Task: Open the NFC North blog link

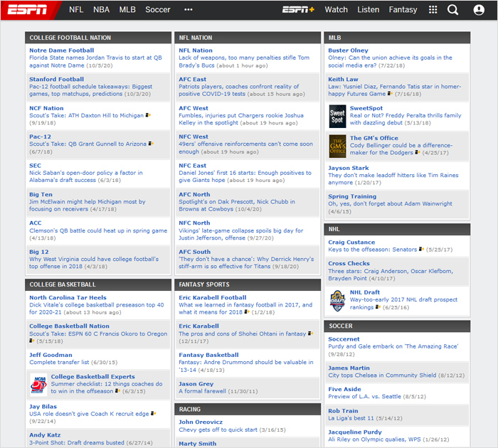Action: click(194, 223)
